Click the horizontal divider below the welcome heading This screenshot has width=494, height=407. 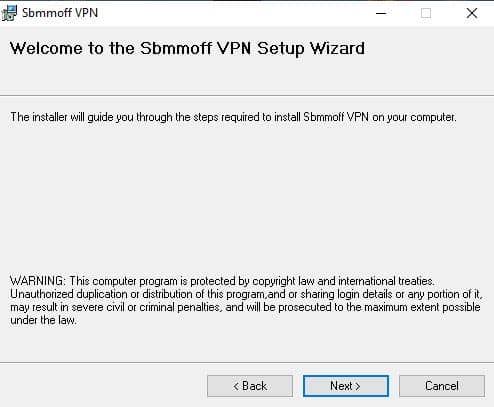247,96
